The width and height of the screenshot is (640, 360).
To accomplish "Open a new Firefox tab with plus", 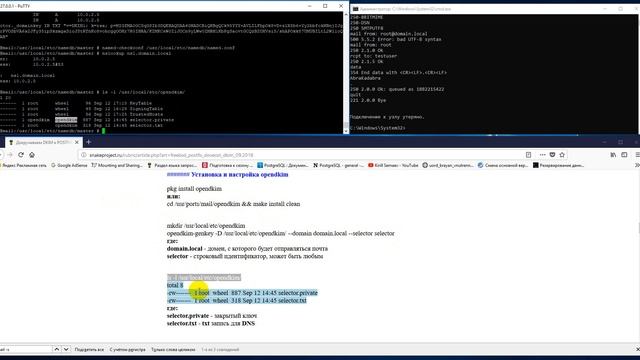I will point(89,142).
